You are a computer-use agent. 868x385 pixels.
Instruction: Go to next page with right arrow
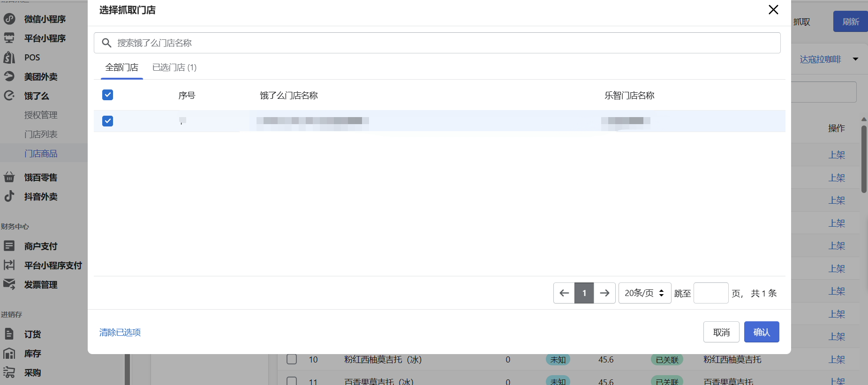point(604,293)
